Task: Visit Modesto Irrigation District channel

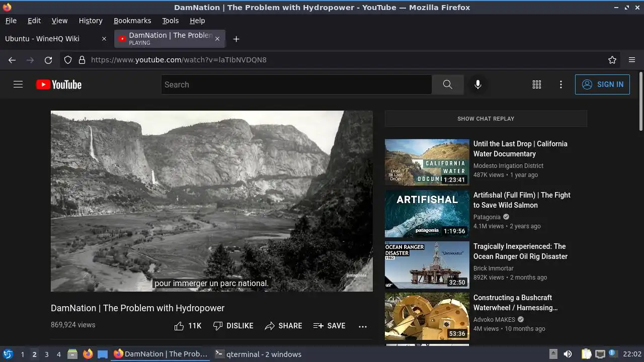Action: pyautogui.click(x=508, y=166)
